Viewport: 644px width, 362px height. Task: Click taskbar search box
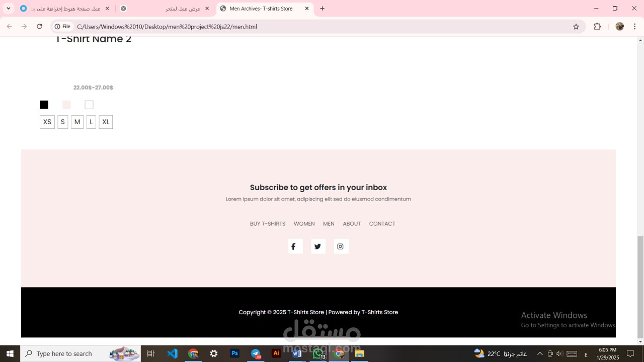pos(80,353)
